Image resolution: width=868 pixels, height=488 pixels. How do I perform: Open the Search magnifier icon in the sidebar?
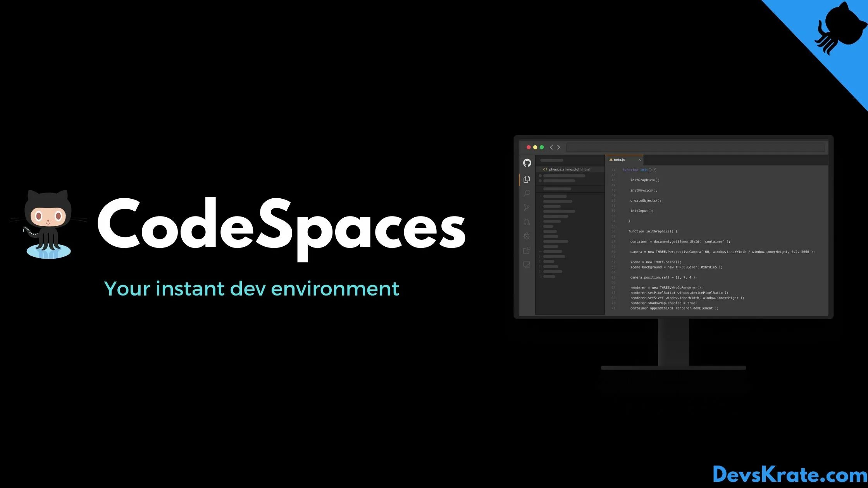(x=527, y=193)
